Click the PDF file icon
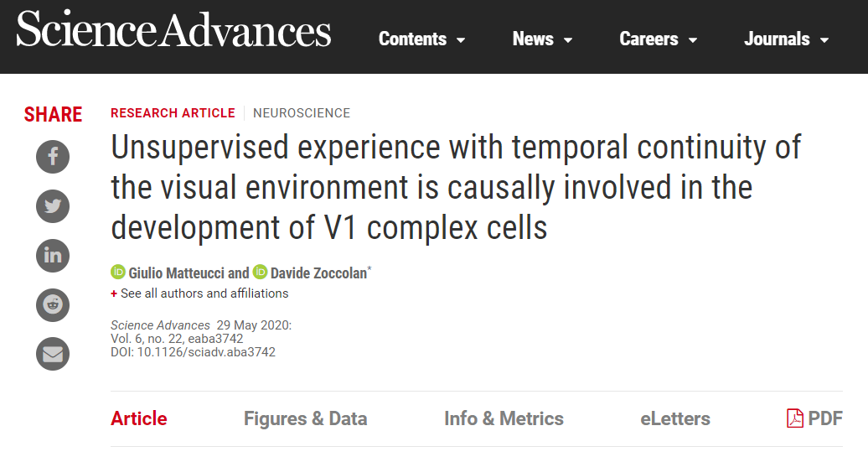 (x=794, y=418)
